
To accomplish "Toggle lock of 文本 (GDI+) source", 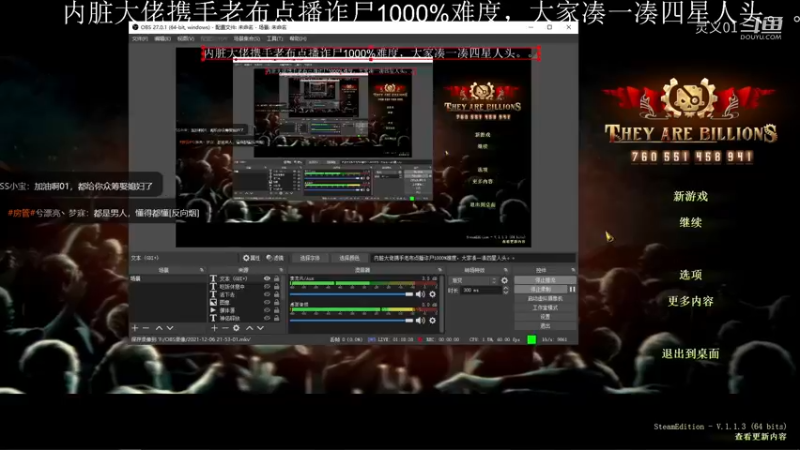I will [x=277, y=279].
